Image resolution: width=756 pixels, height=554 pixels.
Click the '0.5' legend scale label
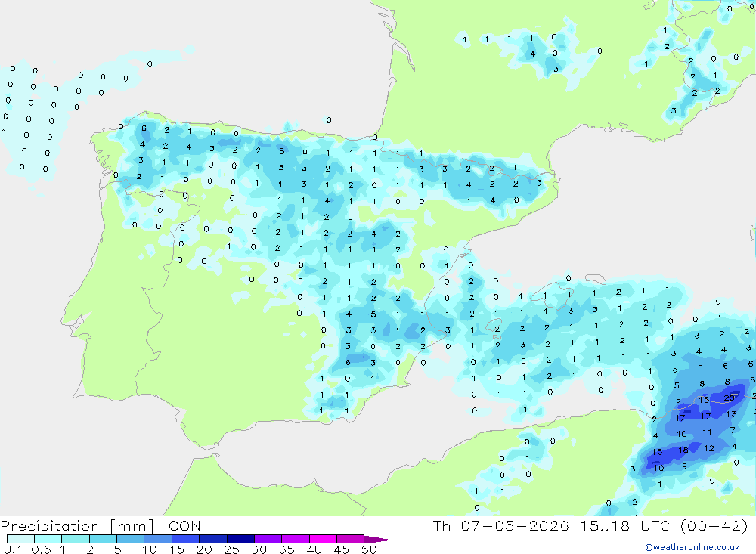(x=41, y=549)
